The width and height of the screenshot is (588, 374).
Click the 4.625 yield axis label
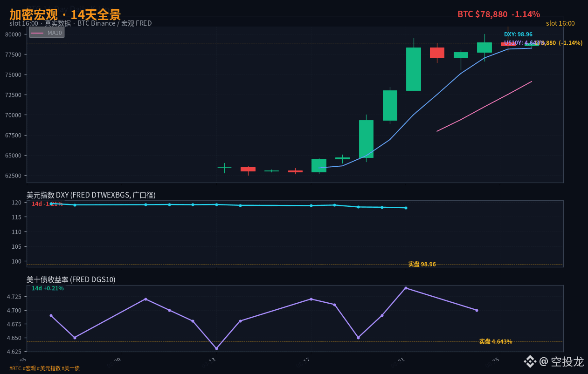point(14,352)
